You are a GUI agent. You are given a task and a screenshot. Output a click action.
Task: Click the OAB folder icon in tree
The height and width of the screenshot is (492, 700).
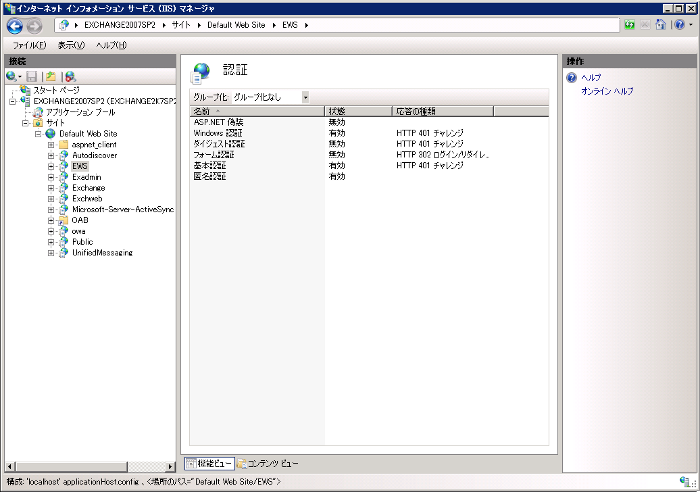(x=63, y=220)
